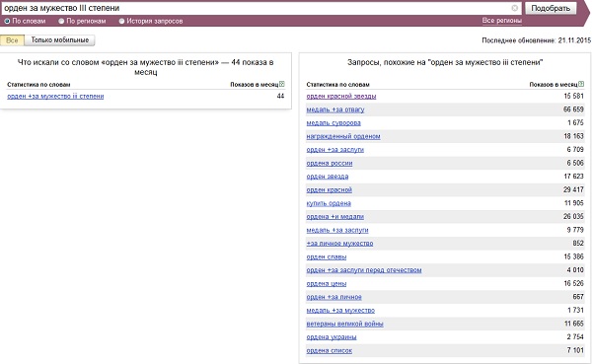Click the Что искали со словом heading
Viewport: 592px width, 364px height.
[146, 67]
